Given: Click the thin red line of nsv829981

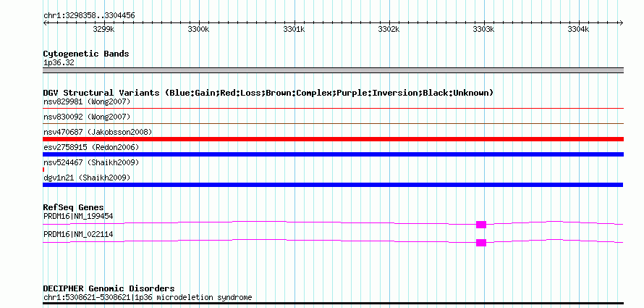Looking at the screenshot, I should 333,109.
